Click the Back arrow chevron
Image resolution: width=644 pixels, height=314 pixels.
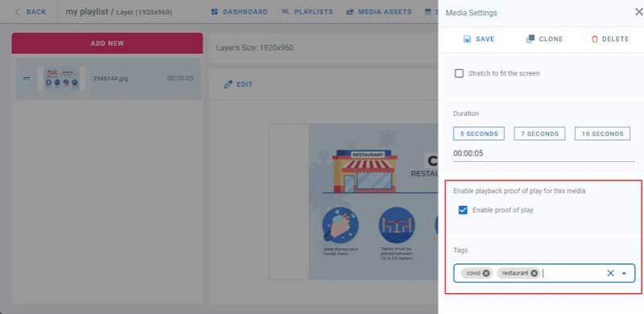[17, 12]
